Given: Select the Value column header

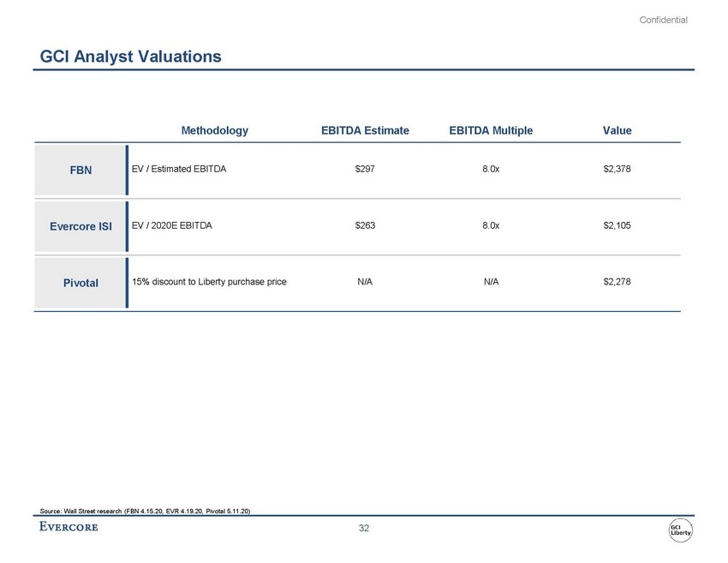Looking at the screenshot, I should click(x=617, y=130).
